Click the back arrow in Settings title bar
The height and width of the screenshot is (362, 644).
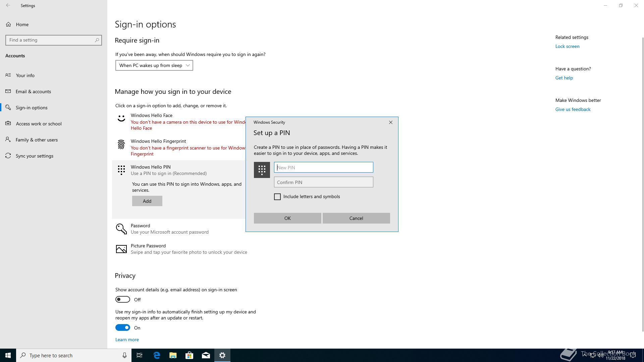[8, 5]
